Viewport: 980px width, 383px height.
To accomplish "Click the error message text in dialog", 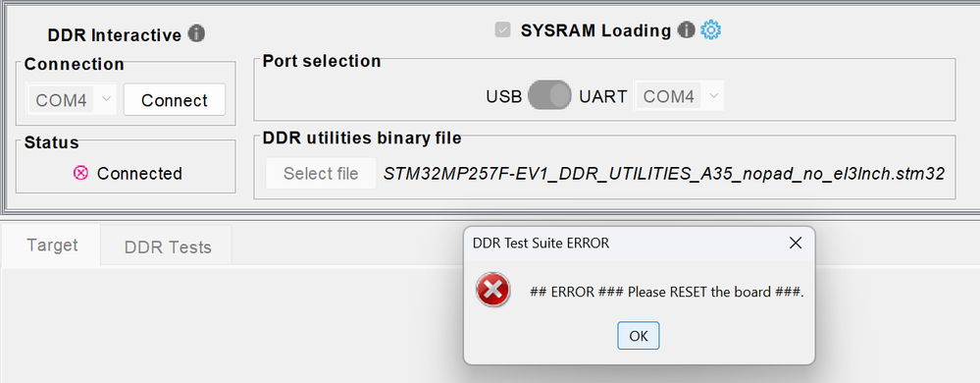I will point(667,292).
